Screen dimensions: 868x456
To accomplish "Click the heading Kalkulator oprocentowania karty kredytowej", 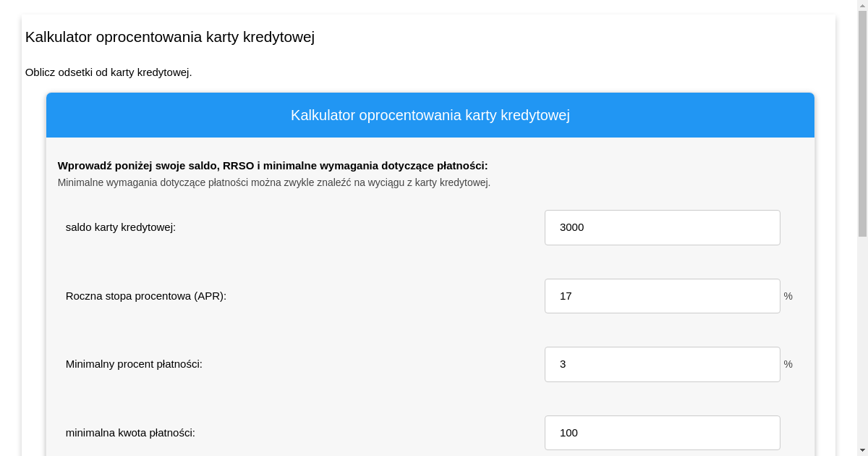I will point(170,37).
